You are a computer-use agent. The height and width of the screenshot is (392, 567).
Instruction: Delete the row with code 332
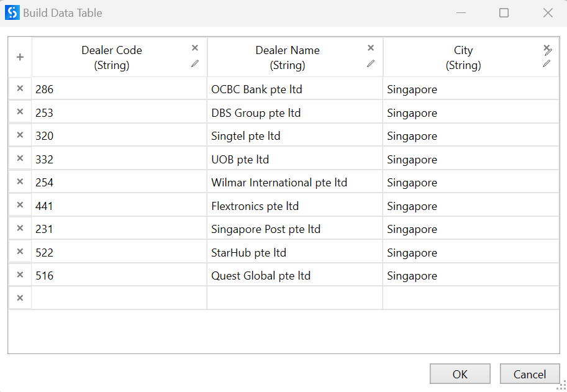coord(20,158)
